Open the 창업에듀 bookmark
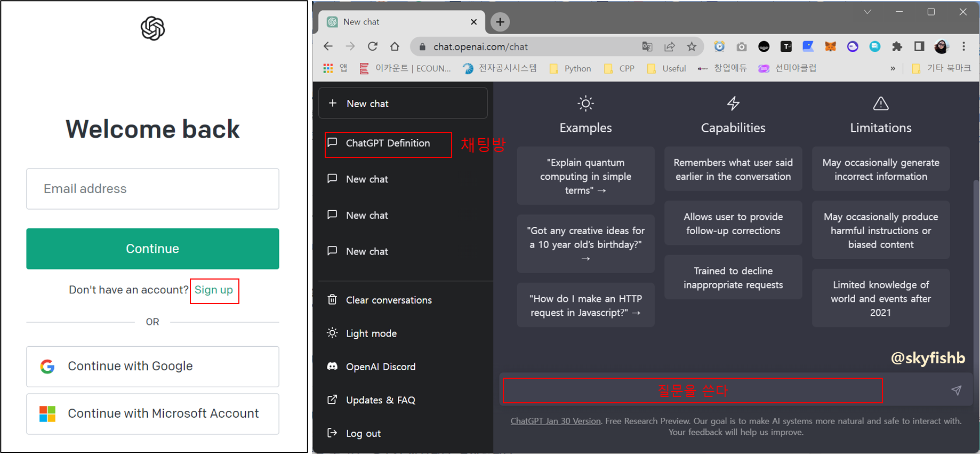The height and width of the screenshot is (454, 980). click(x=722, y=68)
